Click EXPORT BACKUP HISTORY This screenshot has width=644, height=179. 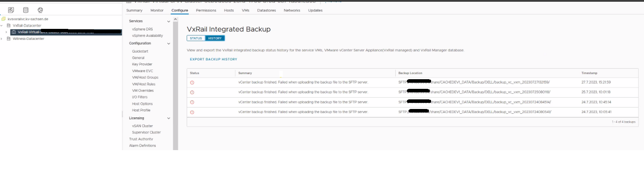pyautogui.click(x=213, y=59)
